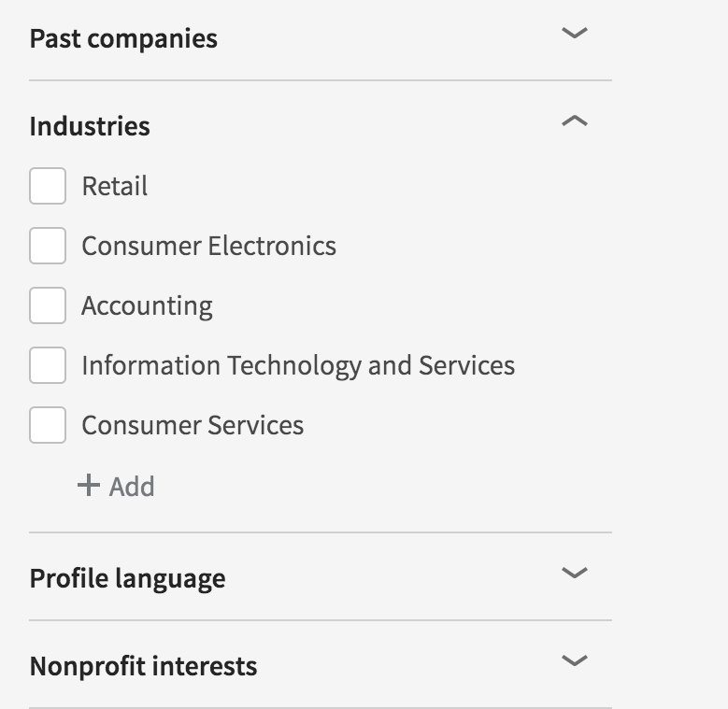Click the Add industry text
The image size is (728, 709).
tap(132, 487)
